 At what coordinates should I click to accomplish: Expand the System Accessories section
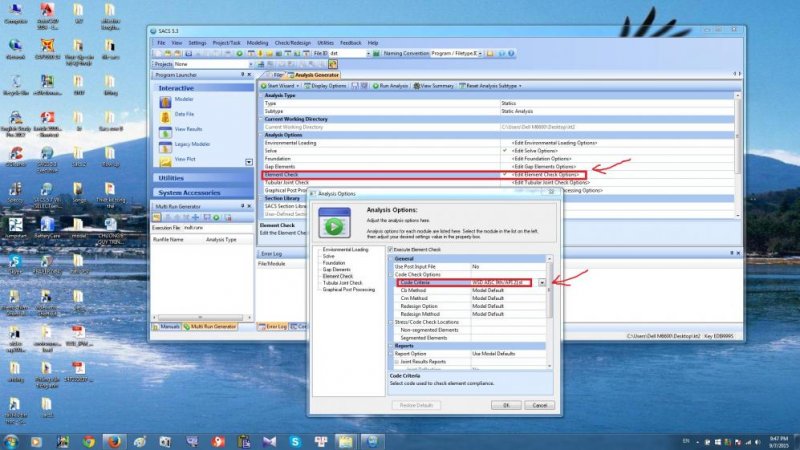[203, 193]
